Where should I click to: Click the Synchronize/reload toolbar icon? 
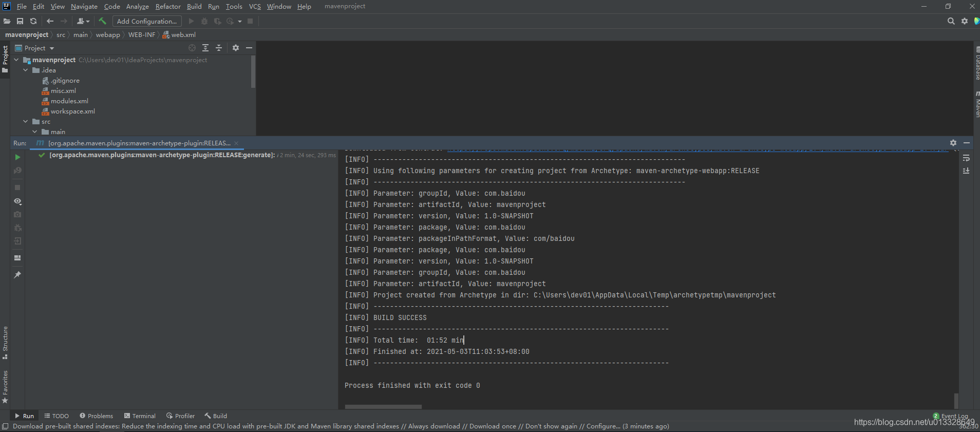pos(33,21)
